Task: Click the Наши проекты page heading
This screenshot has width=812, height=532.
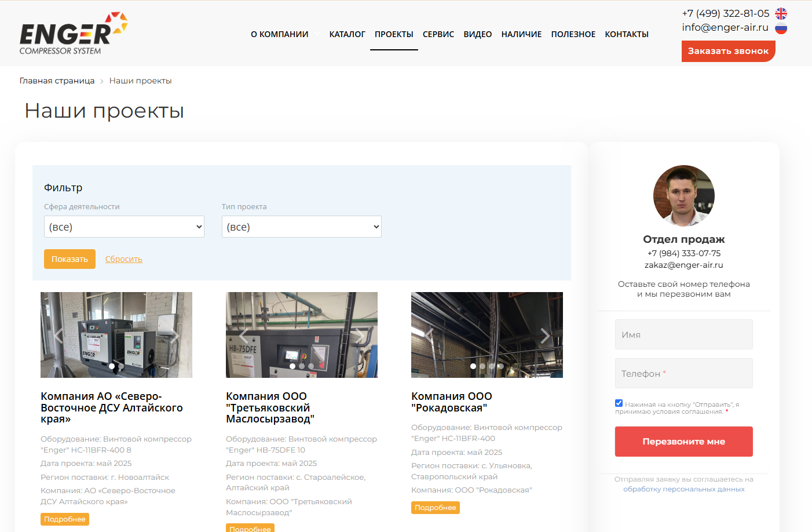Action: pos(104,110)
